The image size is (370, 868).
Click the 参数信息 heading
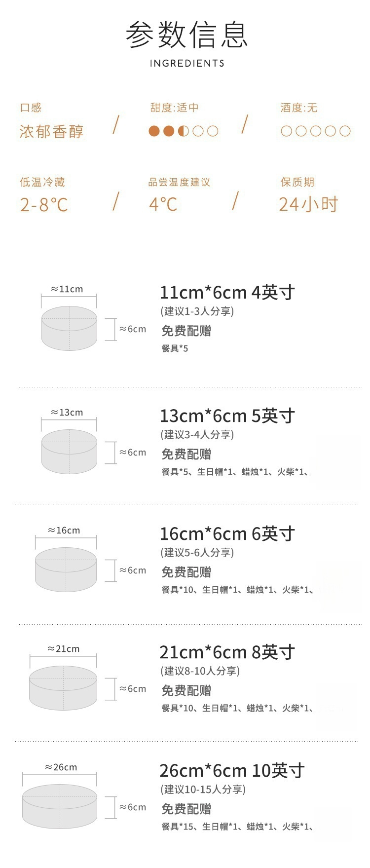186,35
